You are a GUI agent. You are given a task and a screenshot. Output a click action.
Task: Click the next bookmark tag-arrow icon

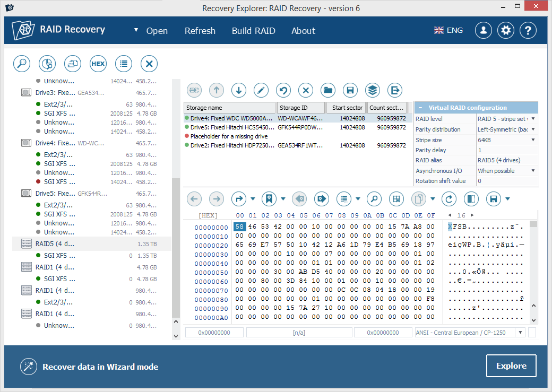click(x=322, y=199)
